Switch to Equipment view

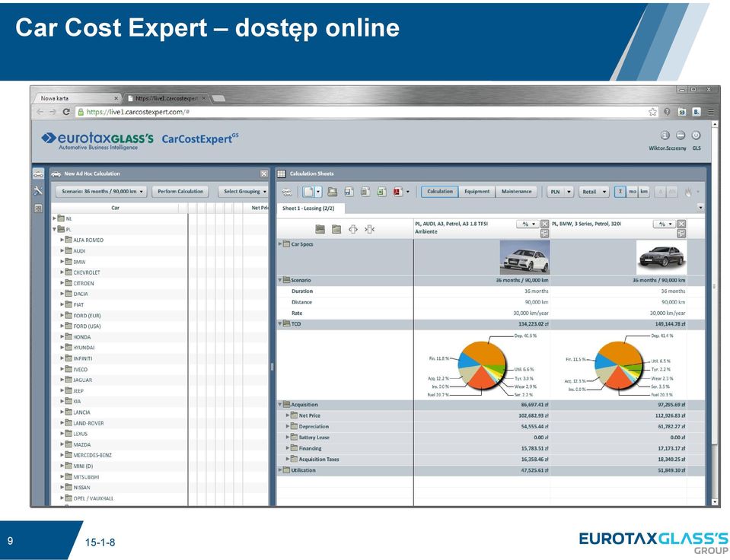coord(477,192)
